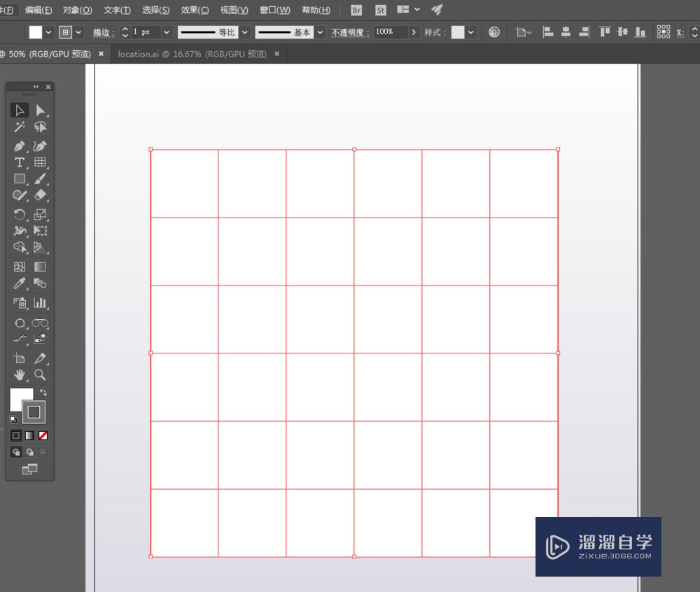This screenshot has height=592, width=700.
Task: Expand the stroke weight dropdown
Action: (x=167, y=32)
